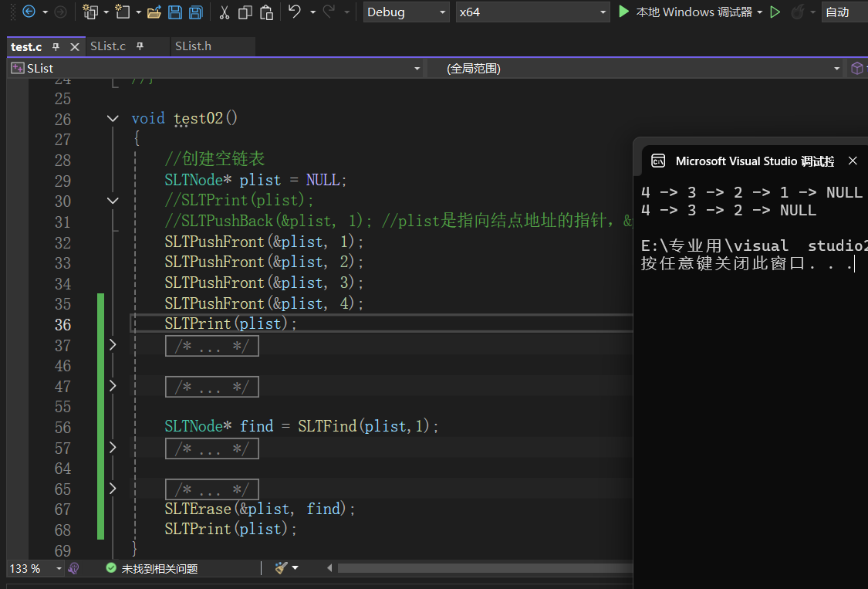Click the Navigate Backward arrow icon
Screen dimensions: 868x589
[x=29, y=12]
